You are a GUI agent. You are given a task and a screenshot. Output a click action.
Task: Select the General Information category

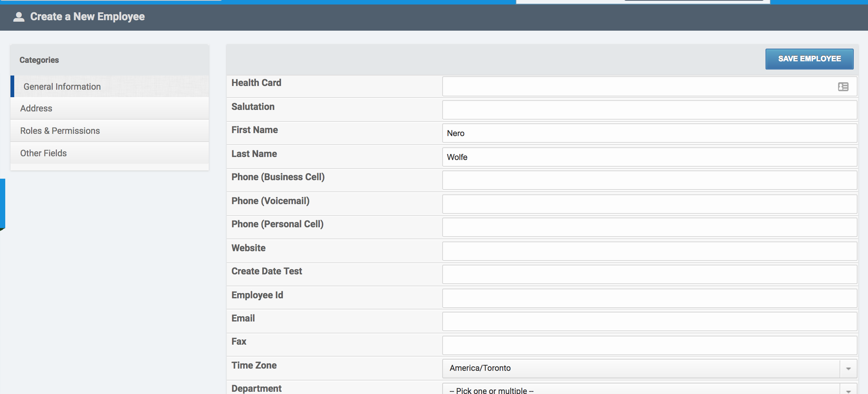point(62,87)
